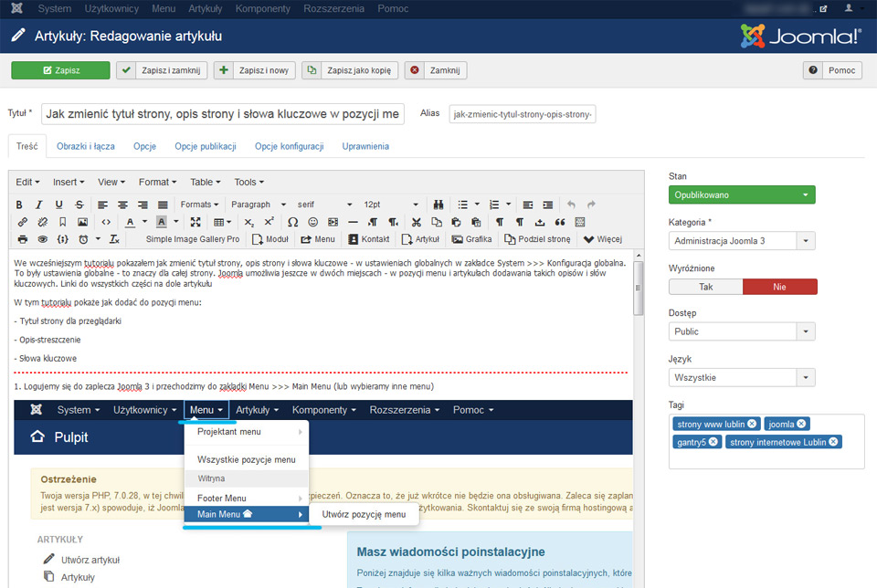The height and width of the screenshot is (588, 877).
Task: Set Wyróżnione to Tak
Action: pyautogui.click(x=706, y=287)
